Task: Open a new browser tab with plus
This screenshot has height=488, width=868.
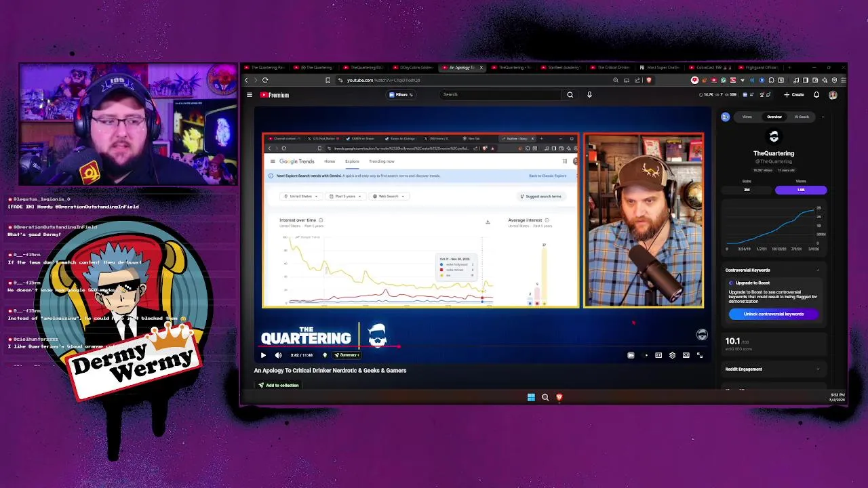Action: 790,68
